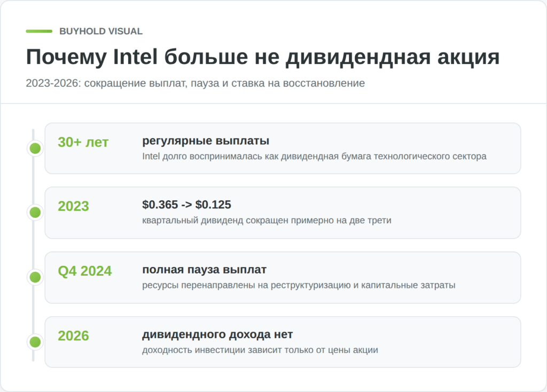Click the text 'квартальный дивиденд сокращен примерно на две трети'
547x392 pixels.
coord(267,221)
